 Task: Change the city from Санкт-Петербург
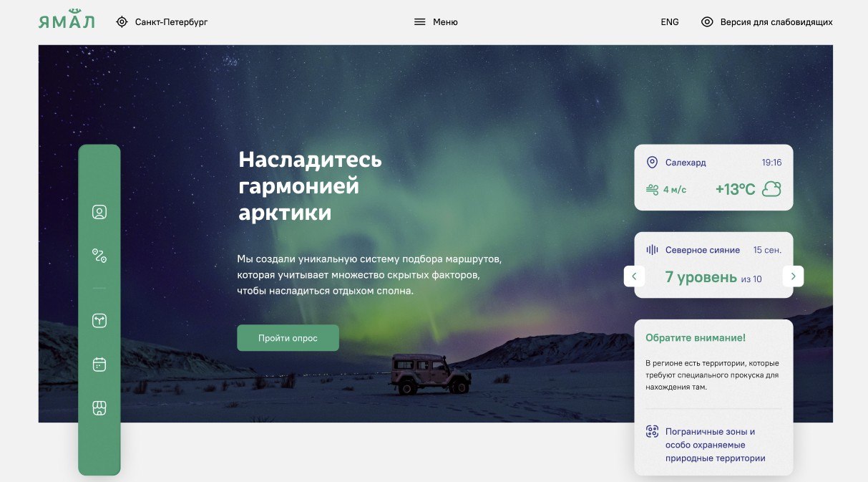pos(171,22)
